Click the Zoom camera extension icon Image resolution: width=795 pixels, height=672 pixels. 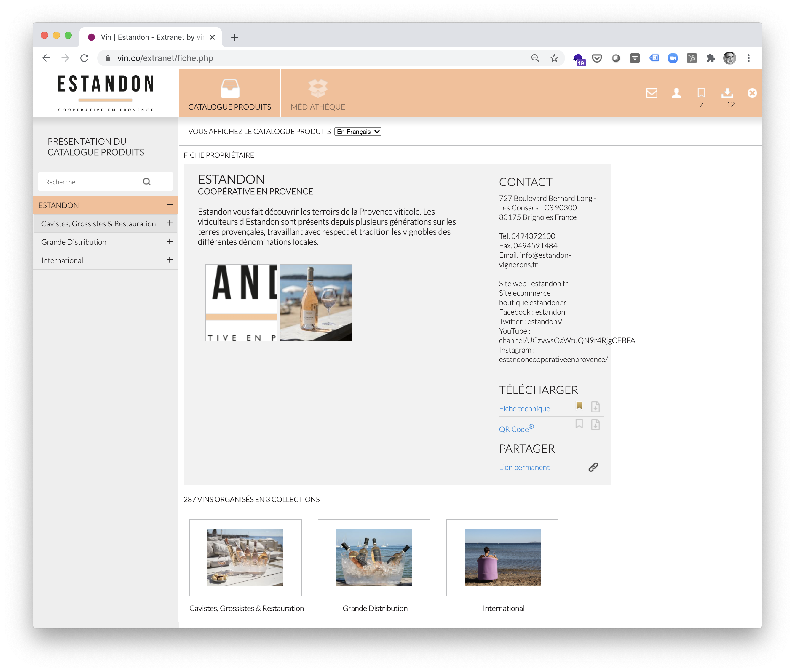672,58
